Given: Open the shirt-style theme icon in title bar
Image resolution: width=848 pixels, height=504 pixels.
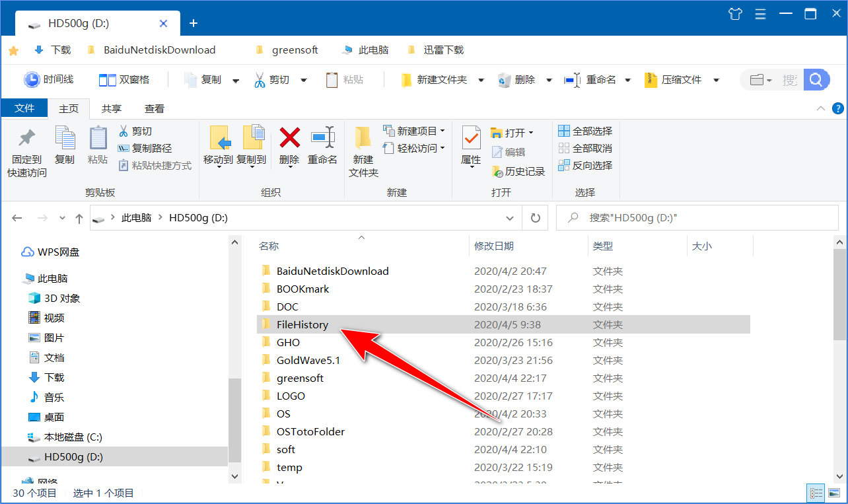Looking at the screenshot, I should [734, 13].
